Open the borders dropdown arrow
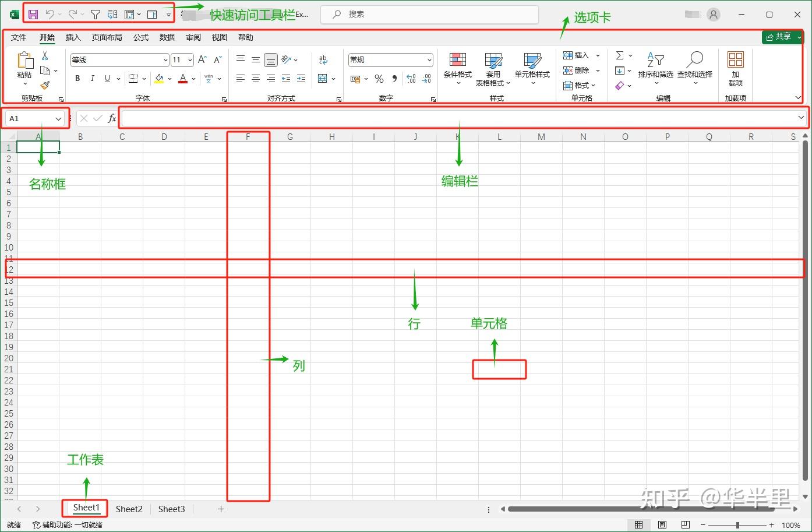 click(x=144, y=79)
